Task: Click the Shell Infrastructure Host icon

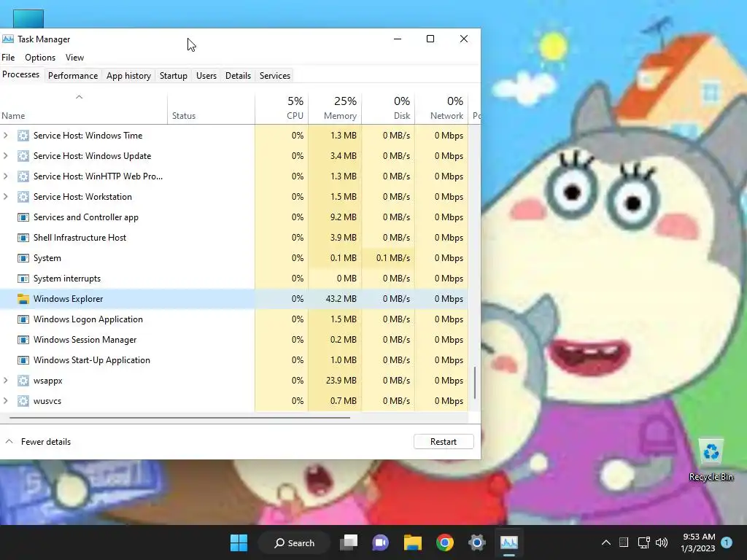Action: (23, 238)
